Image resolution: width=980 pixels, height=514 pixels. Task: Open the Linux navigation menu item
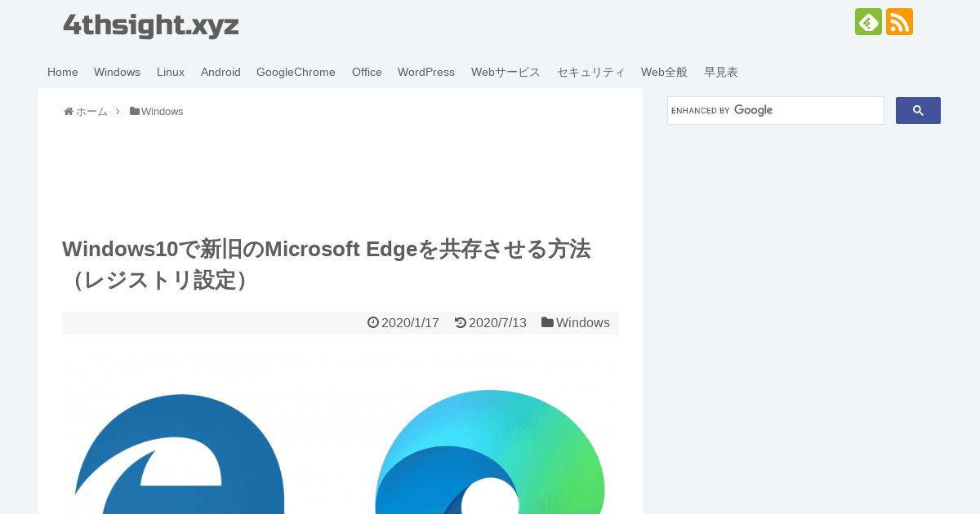click(x=171, y=72)
